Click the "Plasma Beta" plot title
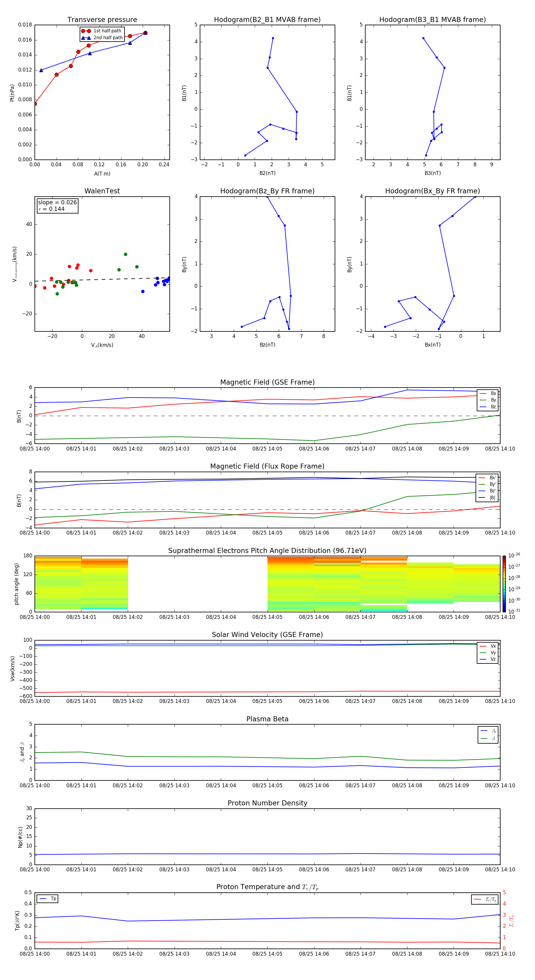The height and width of the screenshot is (980, 535). pyautogui.click(x=267, y=719)
